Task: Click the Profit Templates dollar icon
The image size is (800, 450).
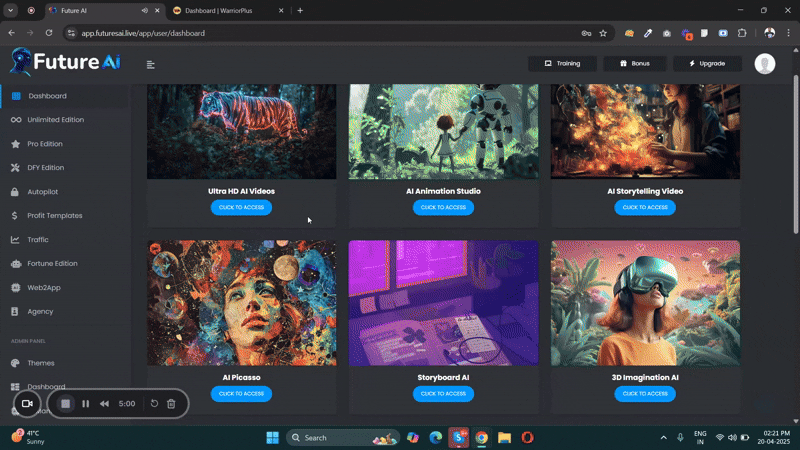Action: pos(16,216)
